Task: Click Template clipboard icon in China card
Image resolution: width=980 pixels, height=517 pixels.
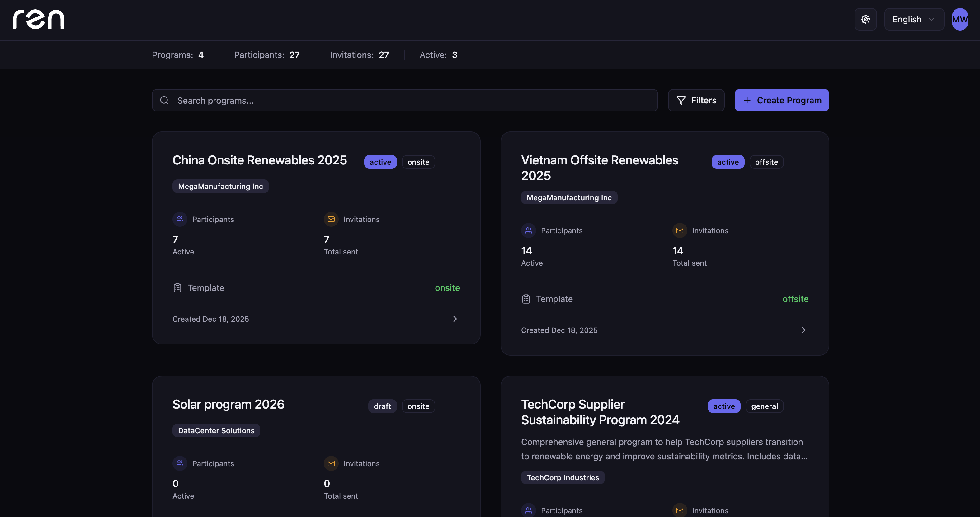Action: coord(177,288)
